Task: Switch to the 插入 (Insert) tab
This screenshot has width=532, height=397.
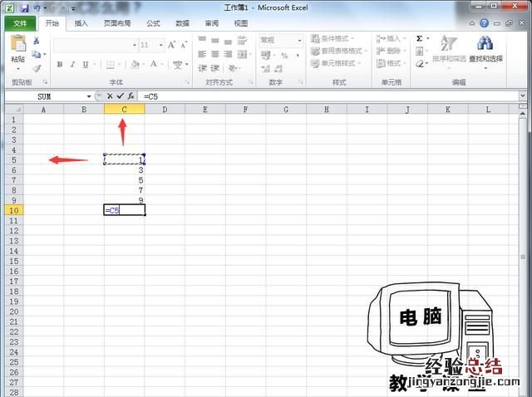Action: pyautogui.click(x=81, y=23)
